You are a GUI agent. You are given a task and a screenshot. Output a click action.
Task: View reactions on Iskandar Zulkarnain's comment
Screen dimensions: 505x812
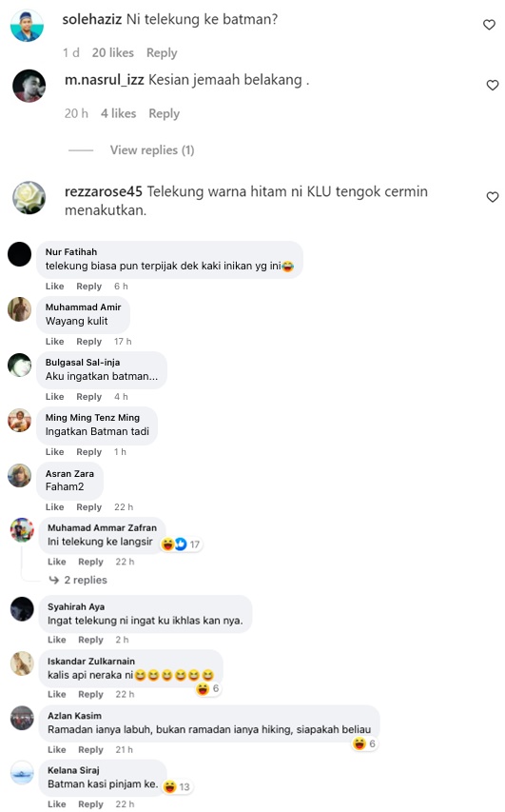click(x=208, y=689)
